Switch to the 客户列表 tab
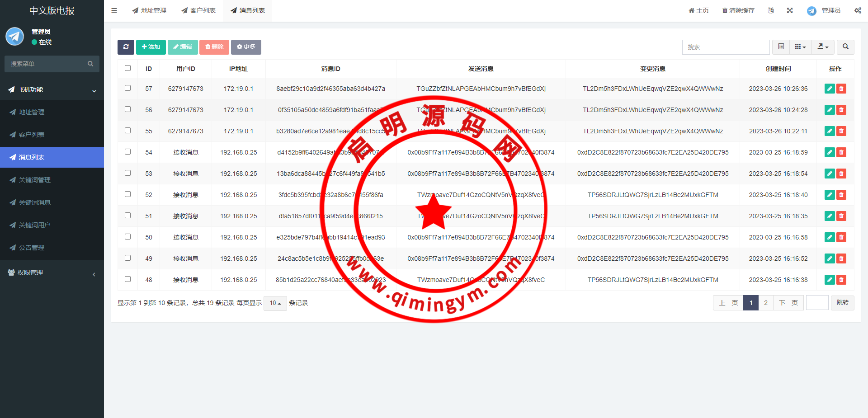The width and height of the screenshot is (868, 418). pos(198,10)
